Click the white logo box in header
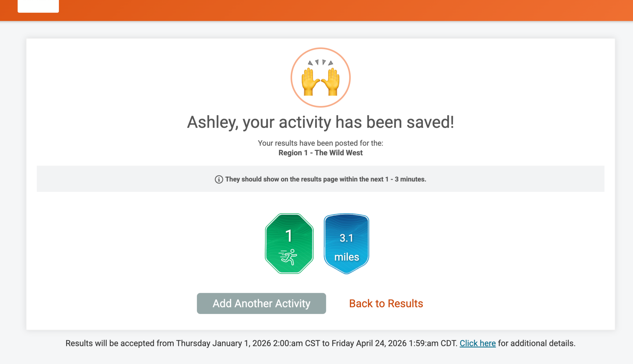Screen dimensions: 633x364 [x=38, y=6]
